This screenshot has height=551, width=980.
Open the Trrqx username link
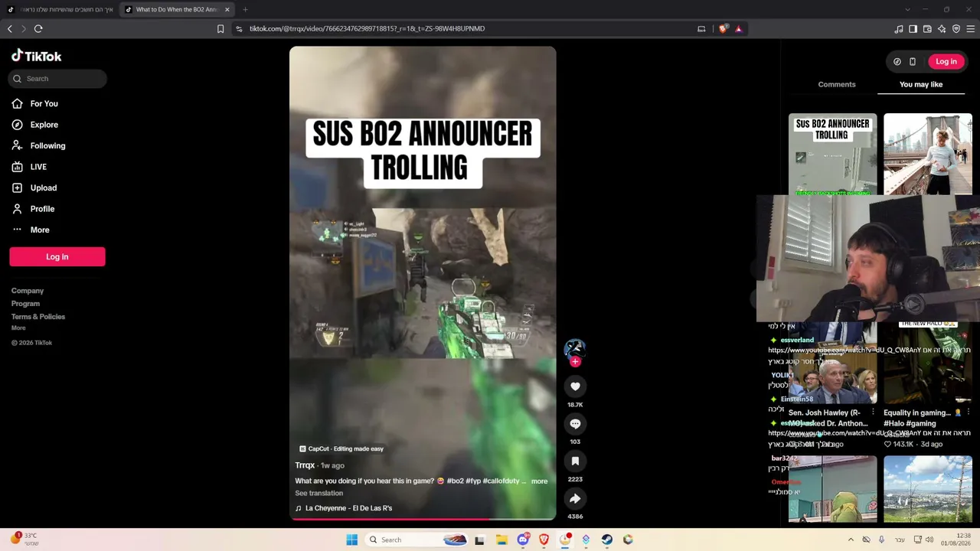pyautogui.click(x=305, y=465)
